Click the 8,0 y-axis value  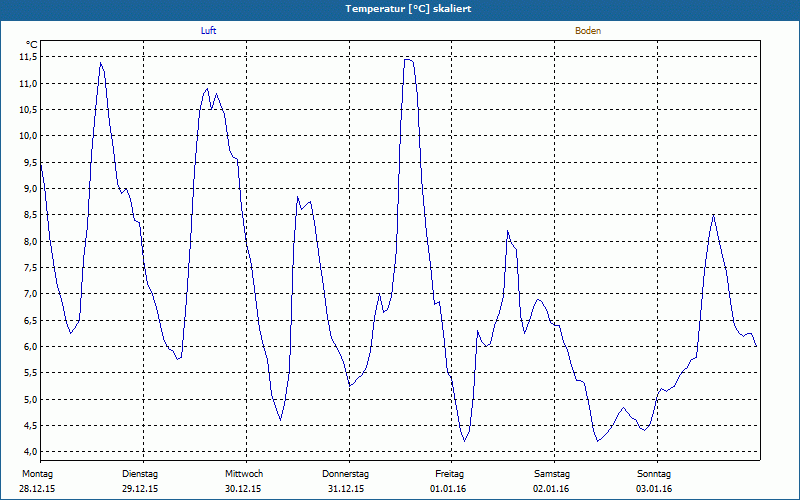click(x=30, y=241)
